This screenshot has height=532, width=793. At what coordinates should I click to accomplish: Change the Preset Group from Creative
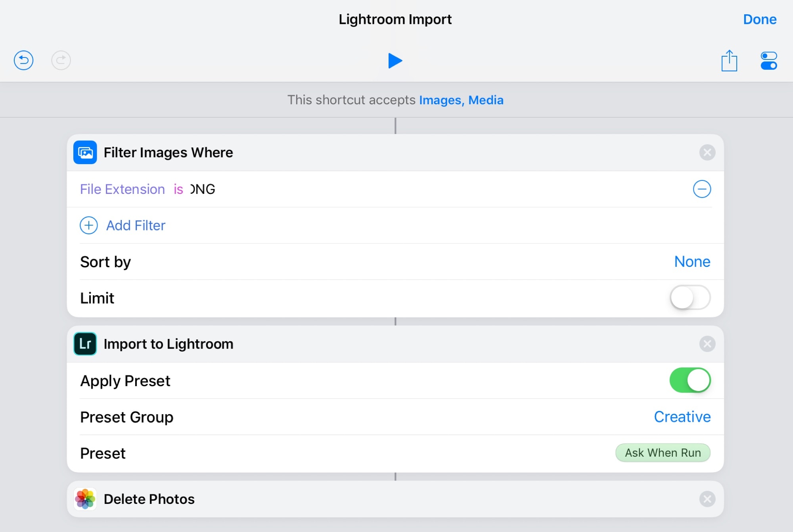[682, 417]
